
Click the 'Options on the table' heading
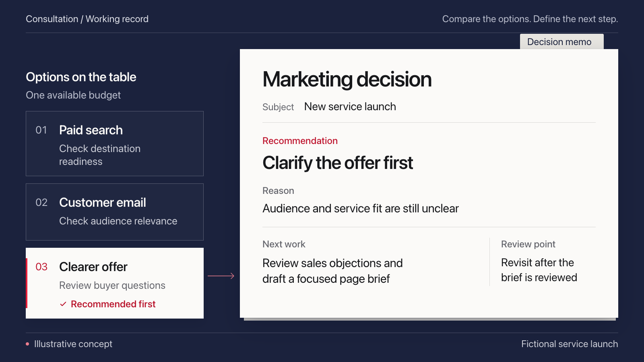(81, 77)
